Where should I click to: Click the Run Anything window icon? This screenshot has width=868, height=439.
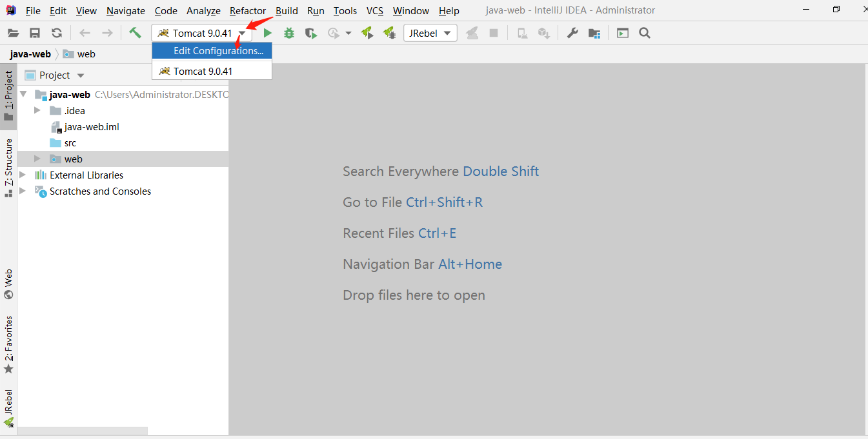point(623,33)
